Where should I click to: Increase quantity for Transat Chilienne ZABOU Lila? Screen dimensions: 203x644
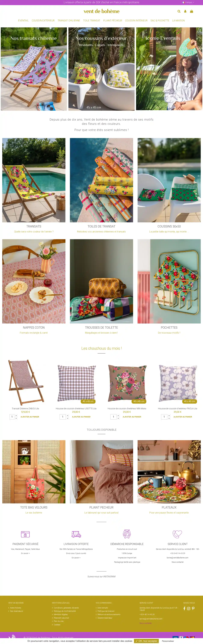click(16, 415)
